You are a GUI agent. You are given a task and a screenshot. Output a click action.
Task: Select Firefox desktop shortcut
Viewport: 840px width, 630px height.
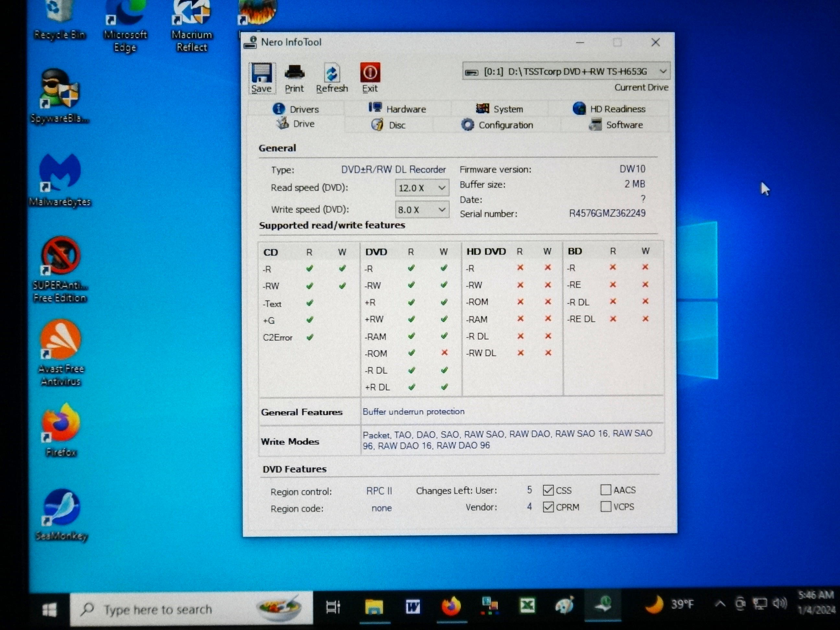(x=61, y=430)
